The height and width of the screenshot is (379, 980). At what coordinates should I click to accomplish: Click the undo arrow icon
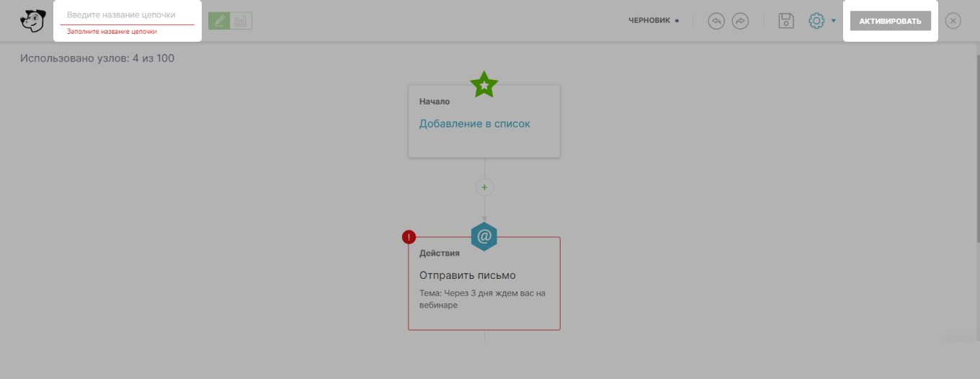tap(716, 21)
